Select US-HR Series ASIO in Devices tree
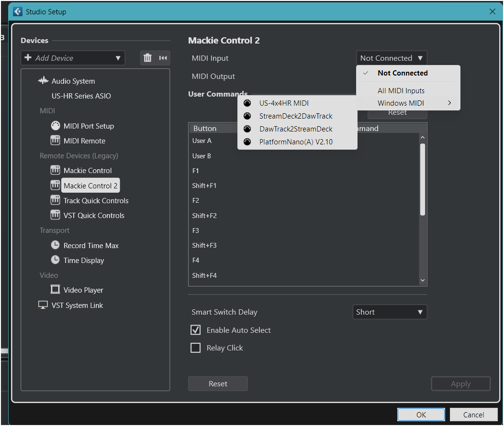Image resolution: width=504 pixels, height=426 pixels. (81, 96)
